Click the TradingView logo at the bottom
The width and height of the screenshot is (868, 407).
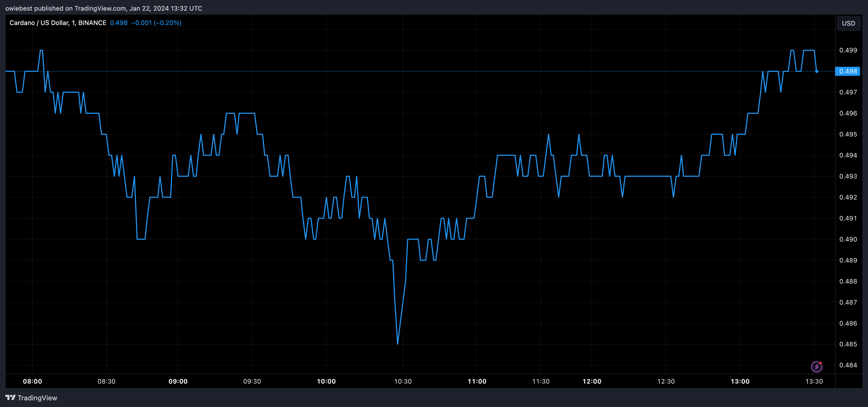[31, 398]
